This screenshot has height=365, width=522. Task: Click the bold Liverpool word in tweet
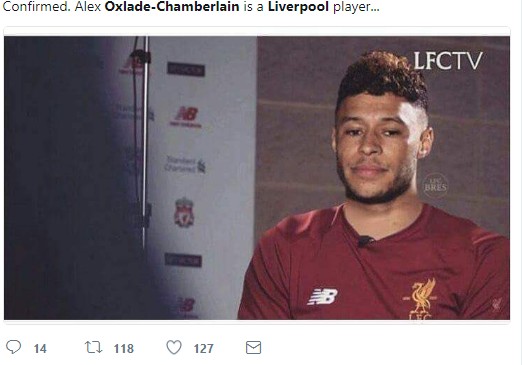click(x=298, y=6)
